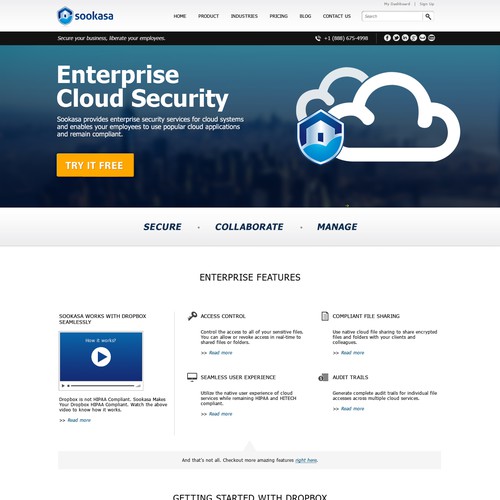Click the phone handset icon
Screen dimensions: 500x500
pyautogui.click(x=318, y=38)
